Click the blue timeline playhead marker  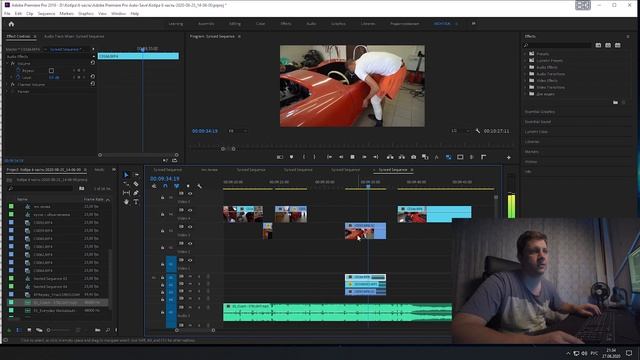(368, 186)
